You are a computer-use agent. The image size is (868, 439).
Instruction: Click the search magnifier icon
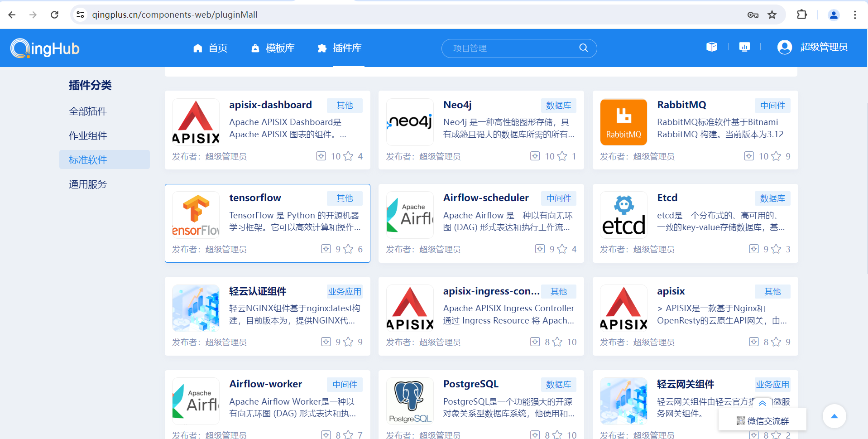[584, 48]
